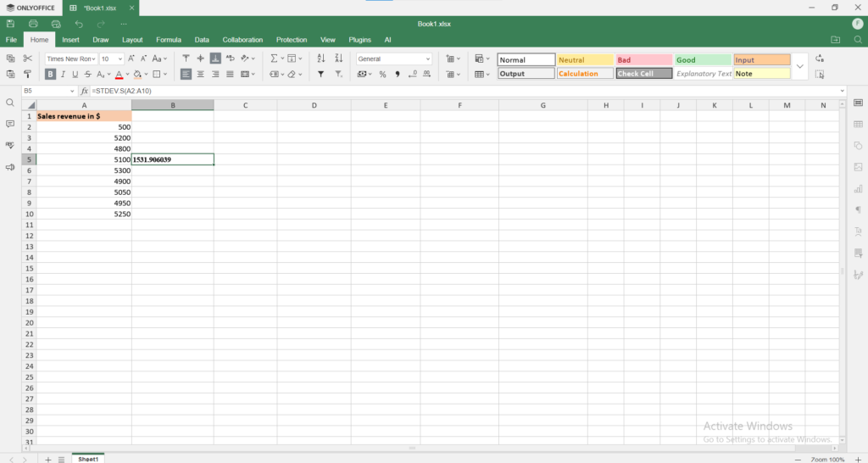Screen dimensions: 868x463
Task: Expand the formula bar with right chevron
Action: [x=842, y=91]
